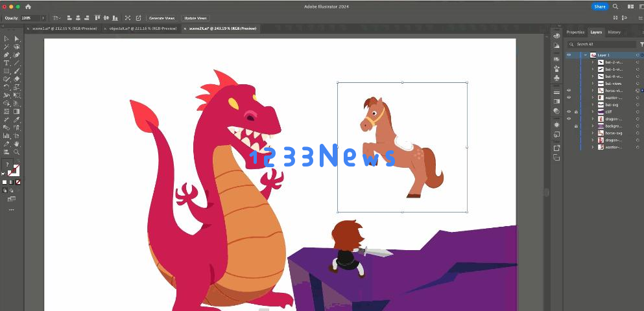
Task: Expand the bat-0-vi... sublayer
Action: pyautogui.click(x=593, y=76)
